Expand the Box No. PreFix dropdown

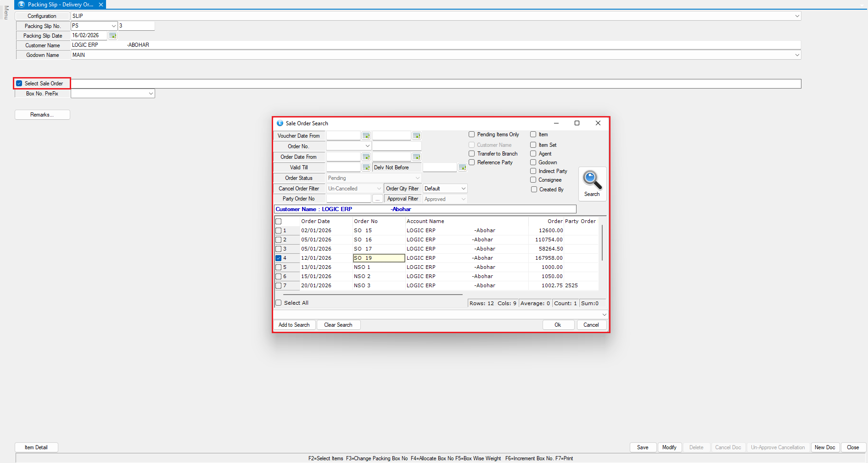(x=151, y=94)
